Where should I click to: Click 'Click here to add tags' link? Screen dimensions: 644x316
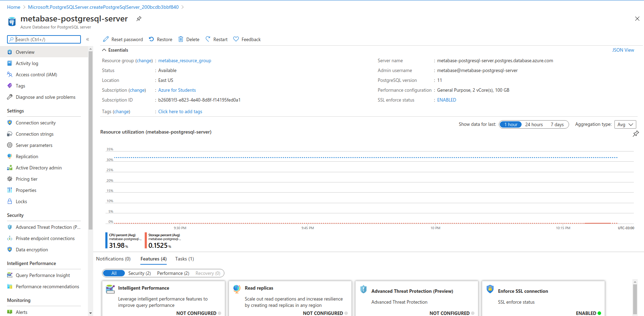[180, 111]
